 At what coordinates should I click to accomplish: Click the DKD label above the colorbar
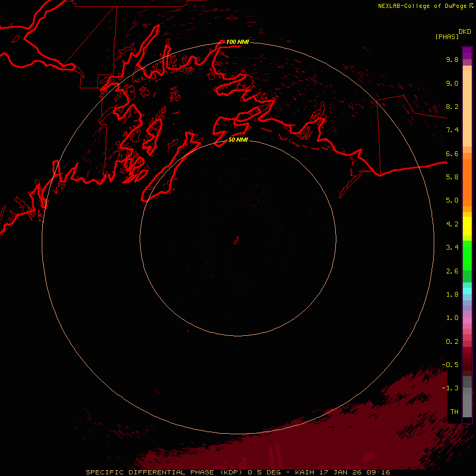465,32
